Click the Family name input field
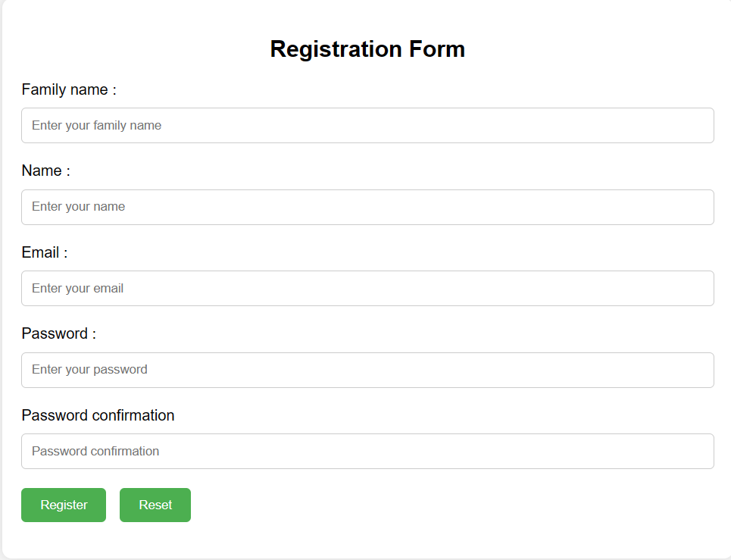Viewport: 731px width, 560px height. coord(367,126)
